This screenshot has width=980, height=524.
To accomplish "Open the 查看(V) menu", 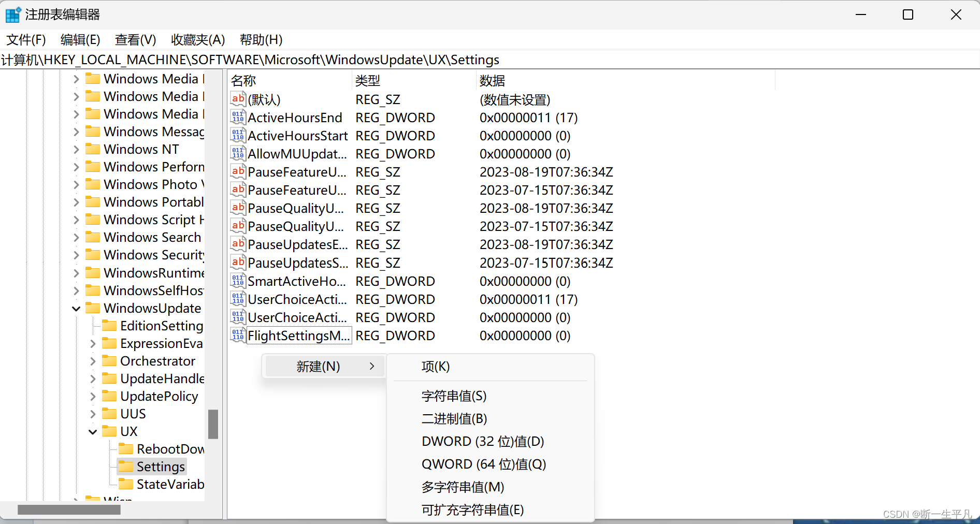I will (x=135, y=40).
